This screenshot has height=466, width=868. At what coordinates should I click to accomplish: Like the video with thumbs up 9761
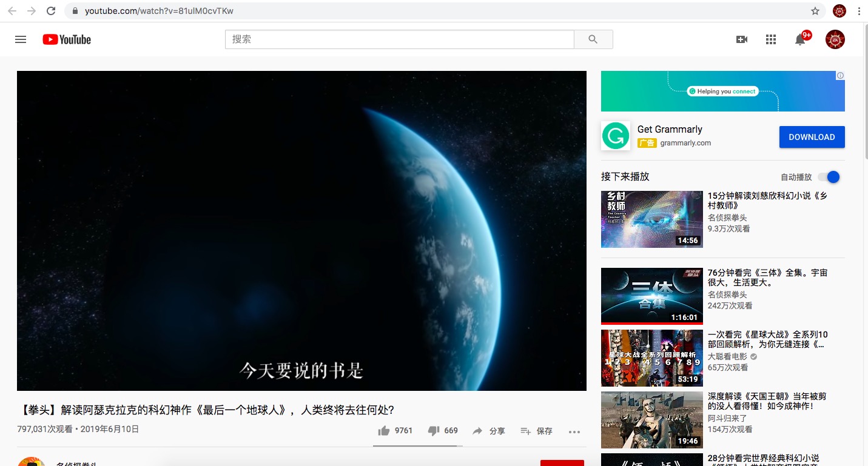(x=395, y=431)
